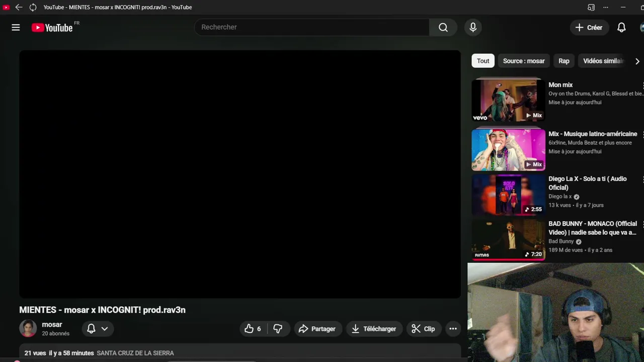Start voice search with the microphone
Image resolution: width=644 pixels, height=362 pixels.
pyautogui.click(x=473, y=27)
